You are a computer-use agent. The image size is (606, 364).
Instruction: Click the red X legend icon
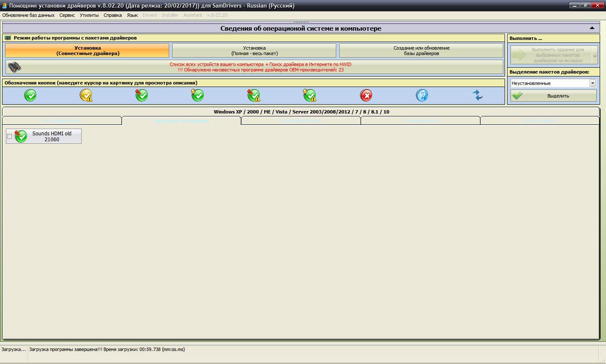point(366,95)
